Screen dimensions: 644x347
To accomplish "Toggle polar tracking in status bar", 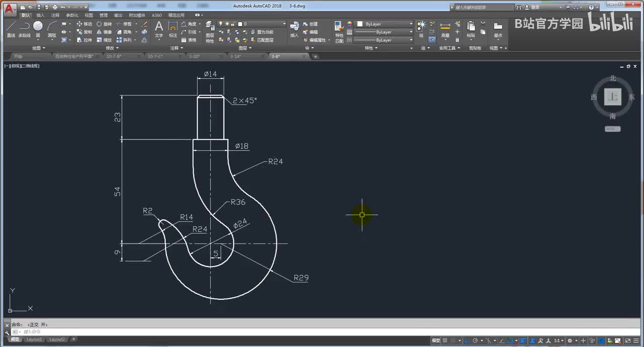I will pos(475,340).
